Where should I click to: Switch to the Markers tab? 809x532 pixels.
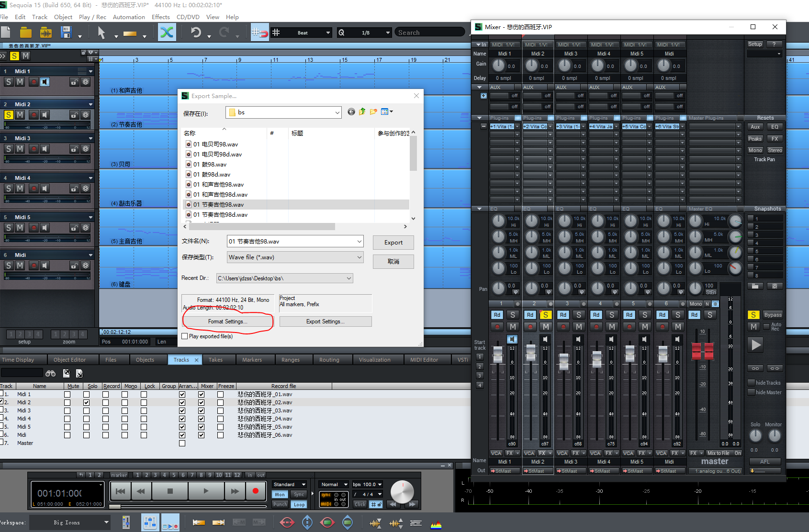click(x=252, y=360)
